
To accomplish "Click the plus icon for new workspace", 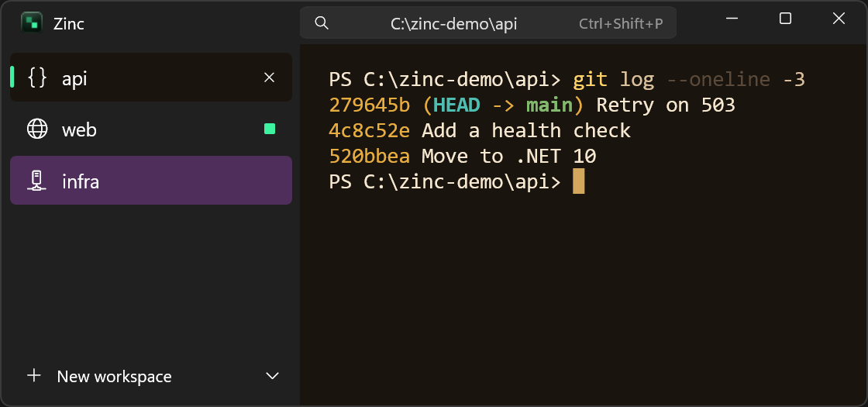I will 34,376.
